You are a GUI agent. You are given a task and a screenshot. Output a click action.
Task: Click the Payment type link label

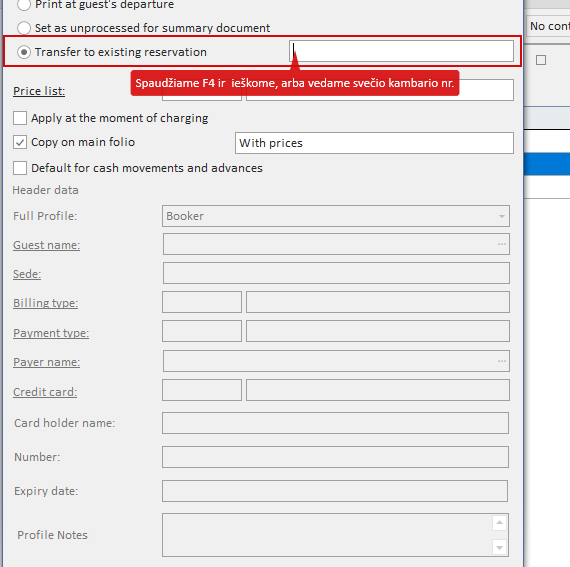[x=51, y=333]
